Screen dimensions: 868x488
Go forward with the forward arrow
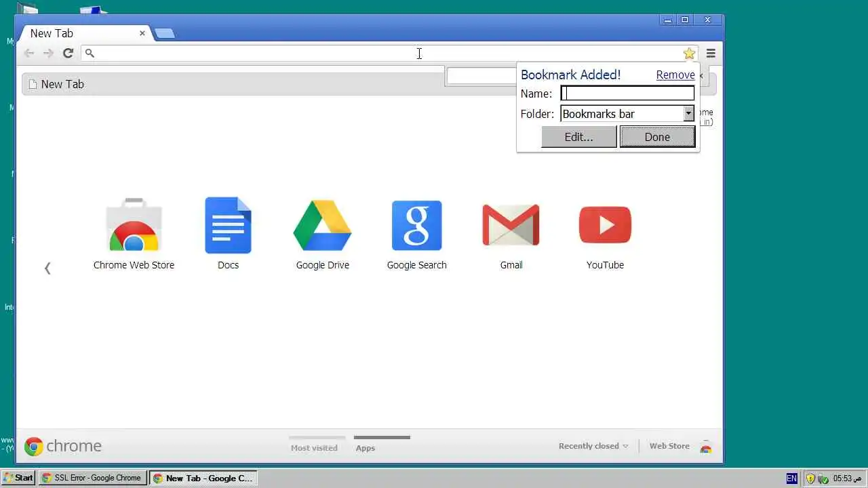(x=48, y=53)
